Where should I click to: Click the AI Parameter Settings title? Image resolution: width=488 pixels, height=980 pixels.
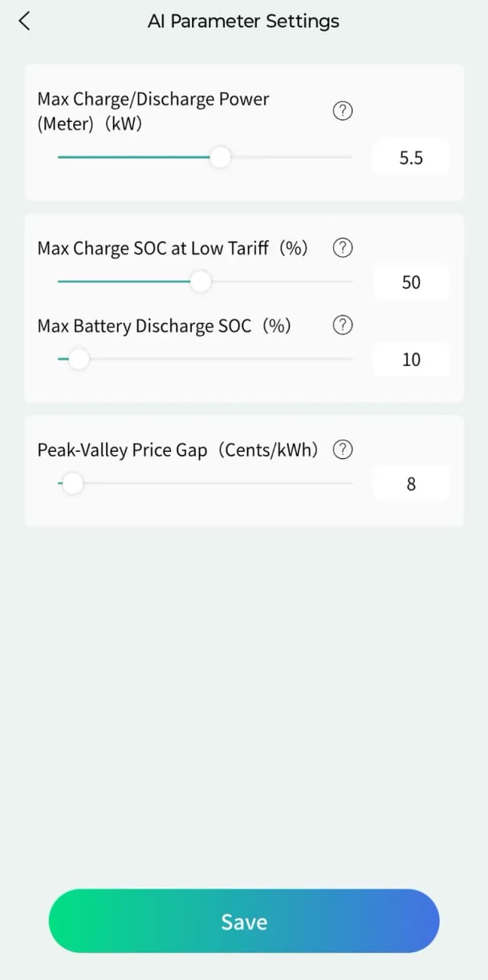243,21
